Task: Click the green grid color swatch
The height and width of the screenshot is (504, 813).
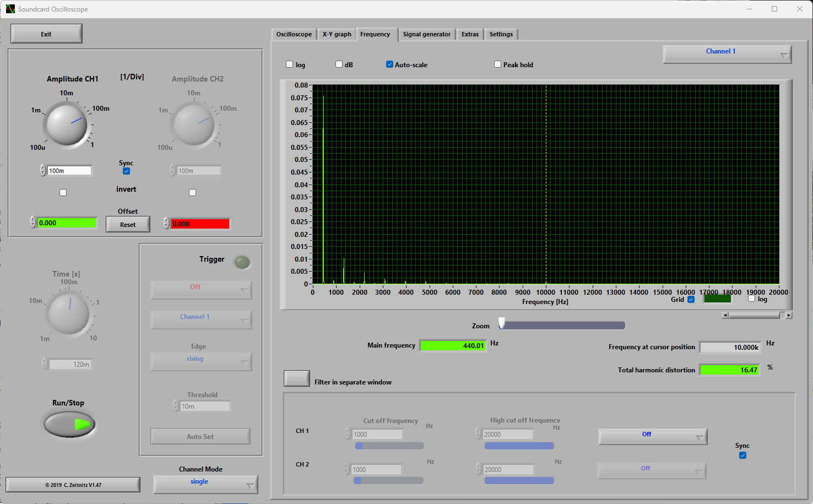Action: pos(717,299)
